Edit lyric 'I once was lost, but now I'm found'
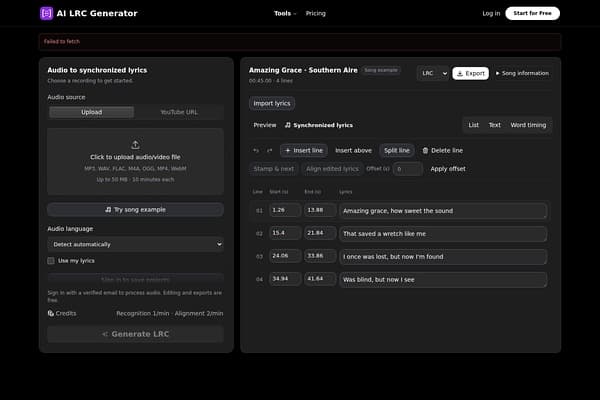Viewport: 600px width, 400px height. tap(443, 257)
